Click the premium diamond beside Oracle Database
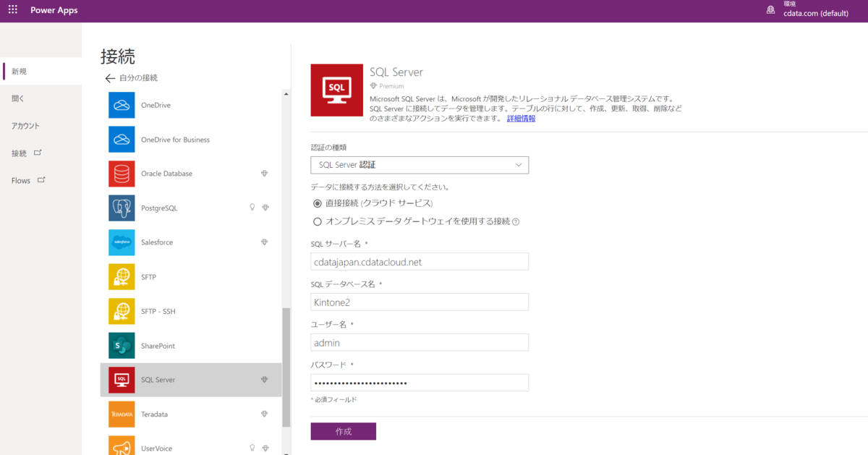Viewport: 868px width, 455px height. [x=265, y=174]
